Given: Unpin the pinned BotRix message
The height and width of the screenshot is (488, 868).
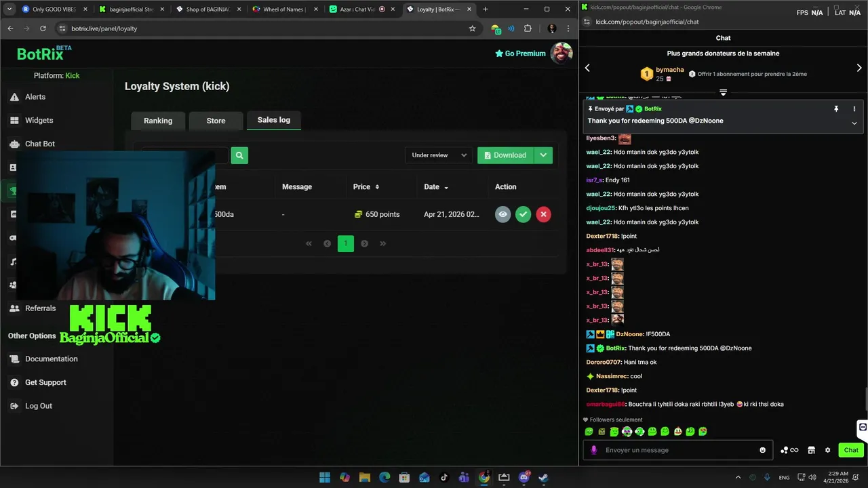Looking at the screenshot, I should point(836,108).
